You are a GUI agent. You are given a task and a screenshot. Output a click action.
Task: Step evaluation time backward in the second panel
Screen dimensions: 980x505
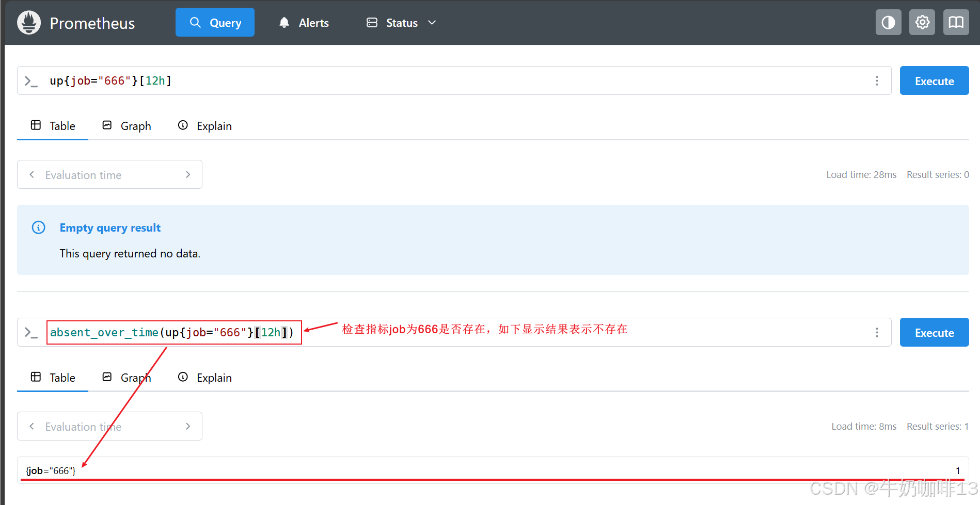(32, 426)
